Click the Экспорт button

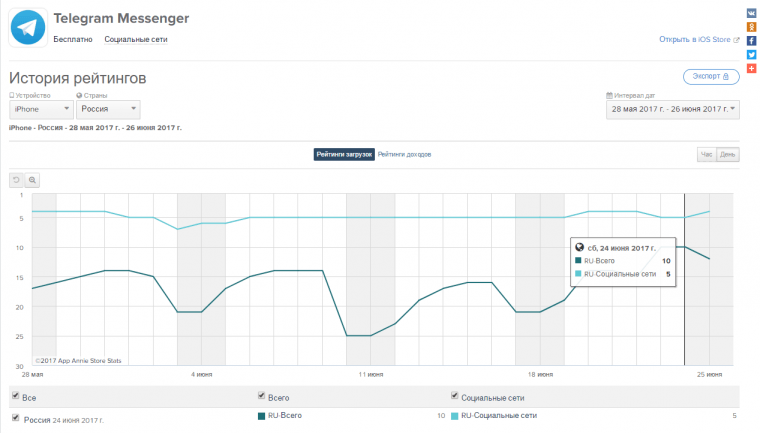click(x=711, y=77)
